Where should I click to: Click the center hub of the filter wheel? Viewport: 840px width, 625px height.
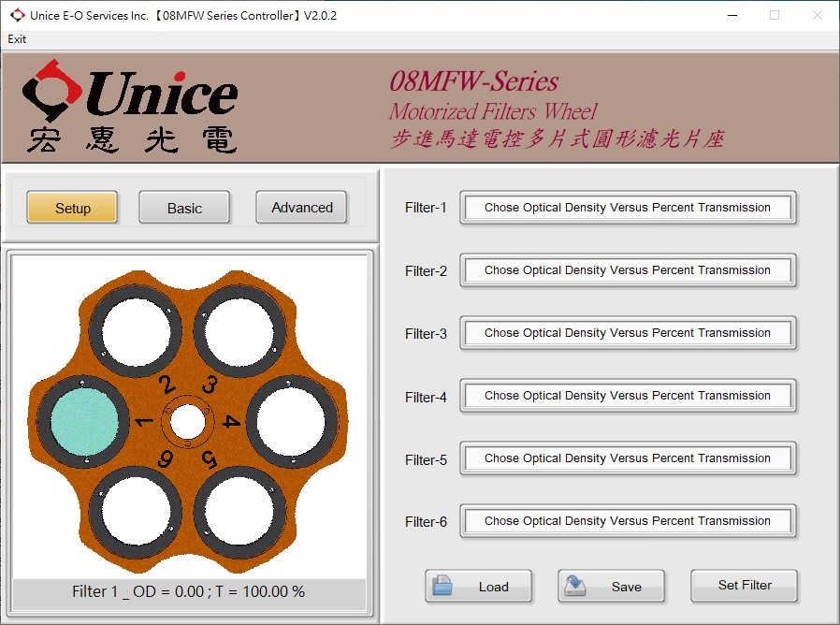coord(187,422)
